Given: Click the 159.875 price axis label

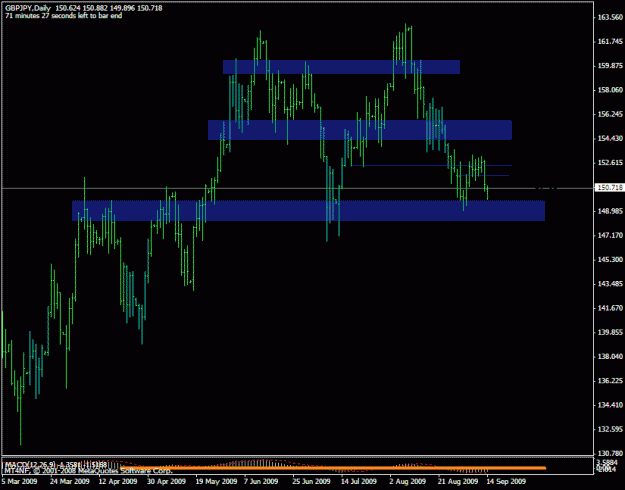Looking at the screenshot, I should (x=610, y=66).
